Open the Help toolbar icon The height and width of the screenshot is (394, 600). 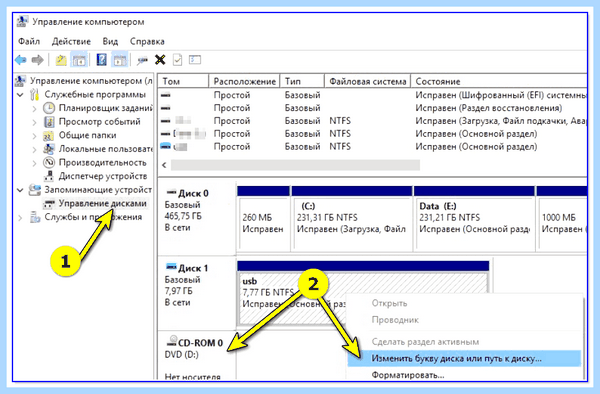(x=101, y=60)
